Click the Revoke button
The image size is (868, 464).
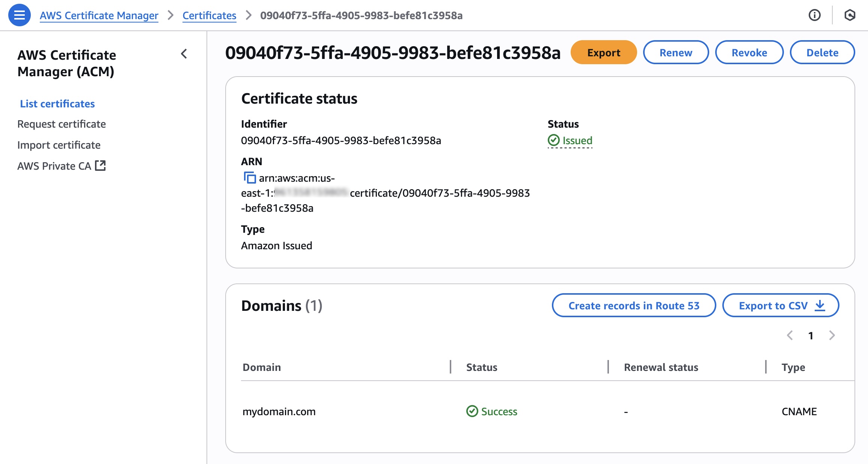pyautogui.click(x=749, y=53)
